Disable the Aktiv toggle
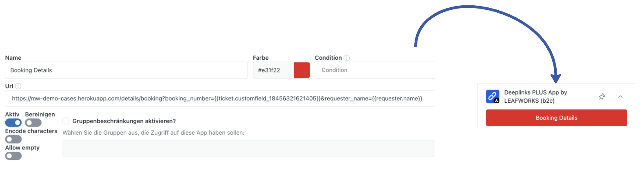The height and width of the screenshot is (171, 644). tap(13, 123)
